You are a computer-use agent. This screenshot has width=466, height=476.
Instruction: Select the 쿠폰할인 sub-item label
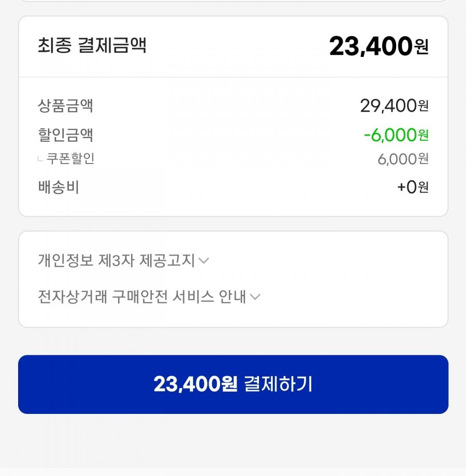pyautogui.click(x=70, y=158)
